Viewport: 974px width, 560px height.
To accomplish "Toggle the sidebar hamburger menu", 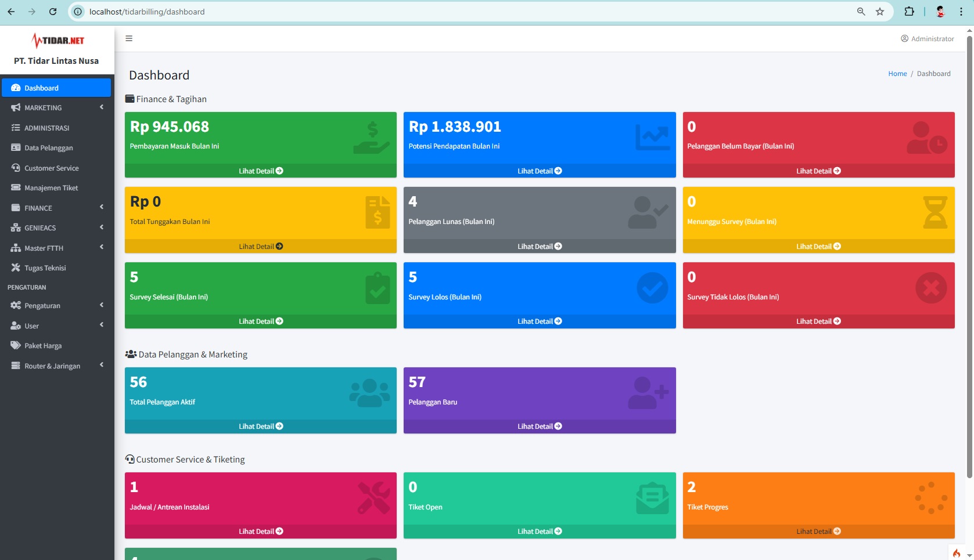I will tap(129, 38).
